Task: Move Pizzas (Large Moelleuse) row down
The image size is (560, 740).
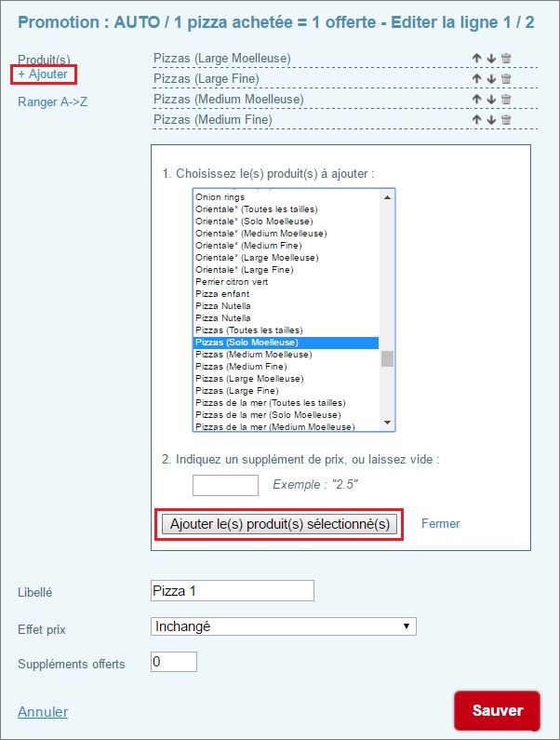Action: click(x=491, y=59)
